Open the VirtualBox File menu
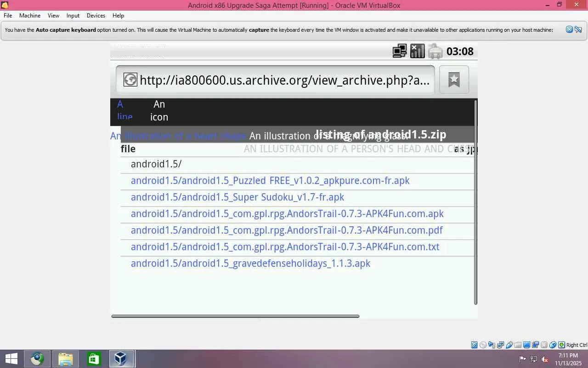588x368 pixels. tap(8, 15)
